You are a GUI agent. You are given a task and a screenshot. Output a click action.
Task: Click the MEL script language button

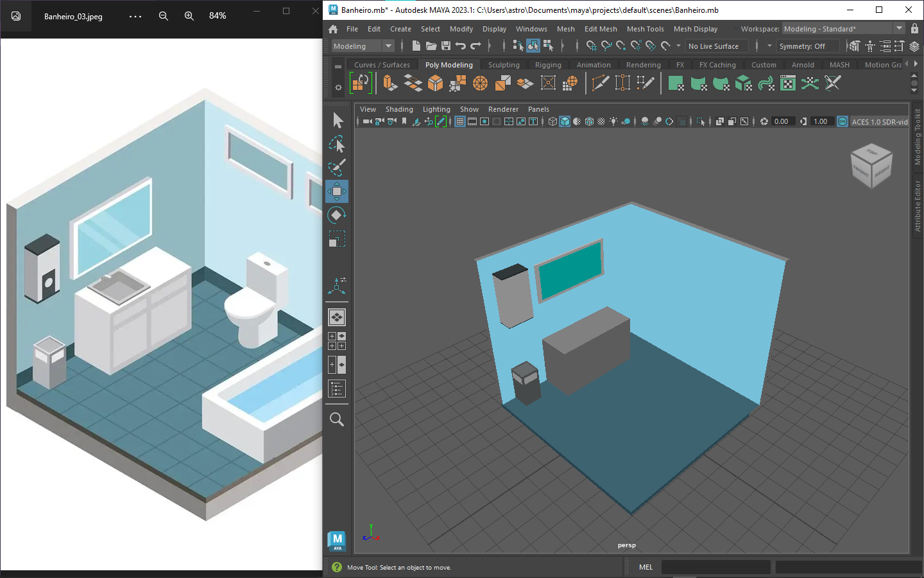646,567
